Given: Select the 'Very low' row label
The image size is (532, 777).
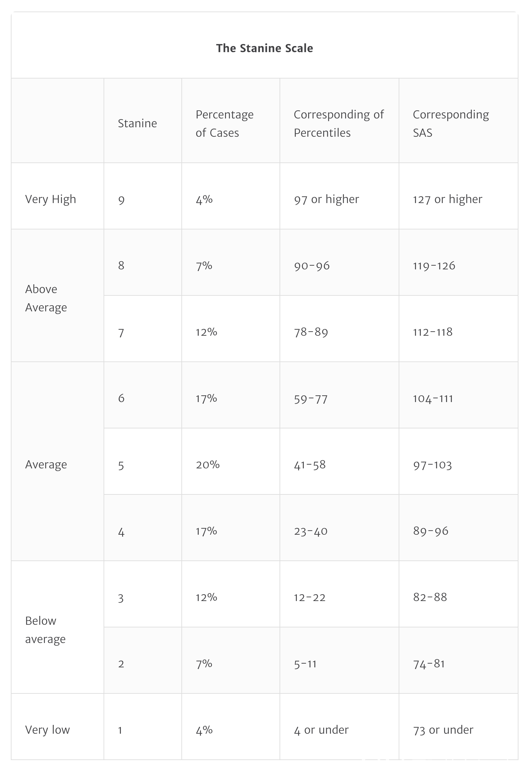Looking at the screenshot, I should 47,730.
